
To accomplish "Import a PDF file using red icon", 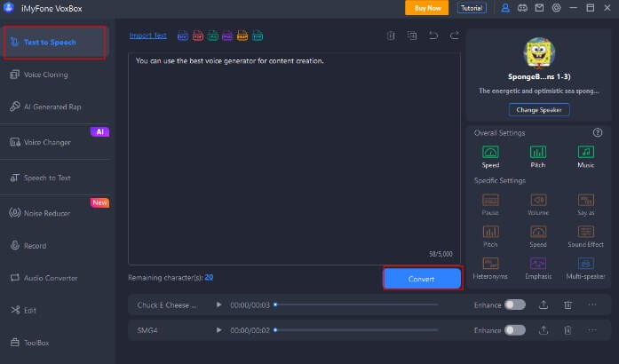I will click(x=198, y=36).
